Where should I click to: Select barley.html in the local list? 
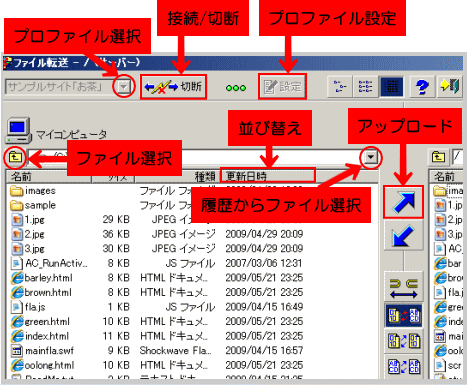pyautogui.click(x=42, y=278)
